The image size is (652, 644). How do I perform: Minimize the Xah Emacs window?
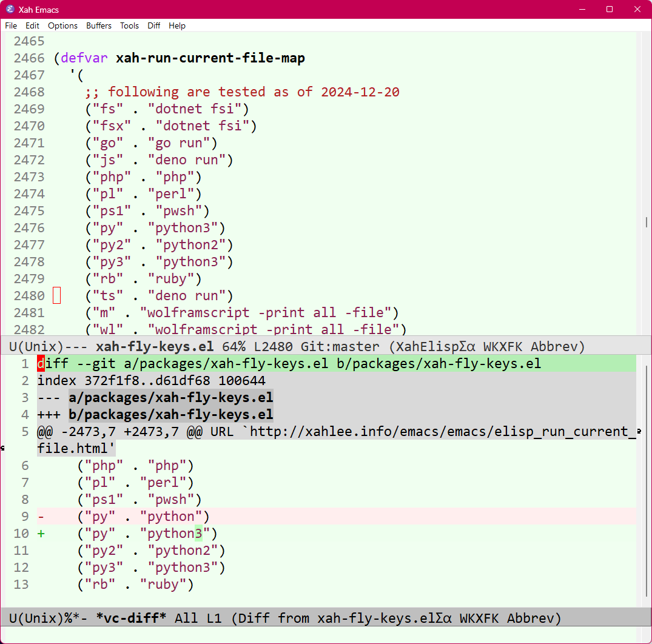582,9
